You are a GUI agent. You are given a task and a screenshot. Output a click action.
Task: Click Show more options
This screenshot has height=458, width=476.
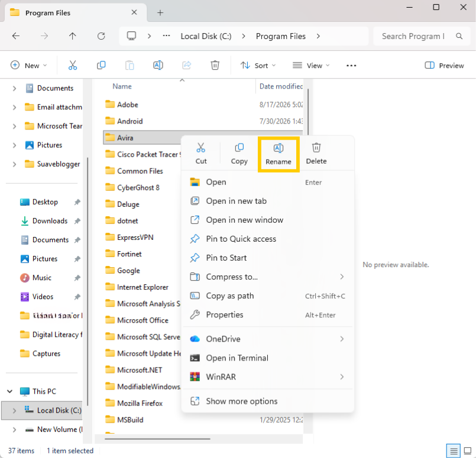268,402
